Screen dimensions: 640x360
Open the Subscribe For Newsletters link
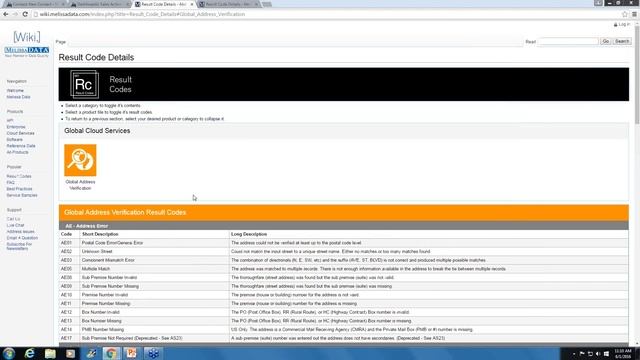coord(19,247)
